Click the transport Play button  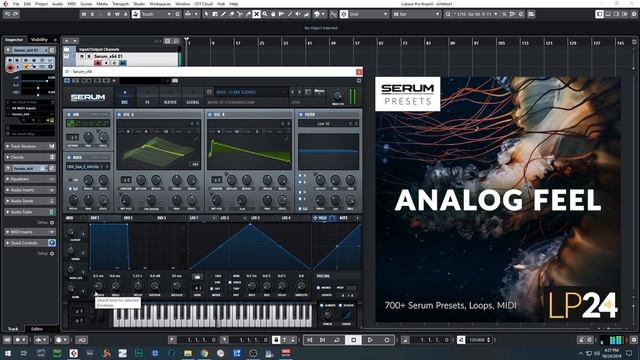tap(370, 340)
